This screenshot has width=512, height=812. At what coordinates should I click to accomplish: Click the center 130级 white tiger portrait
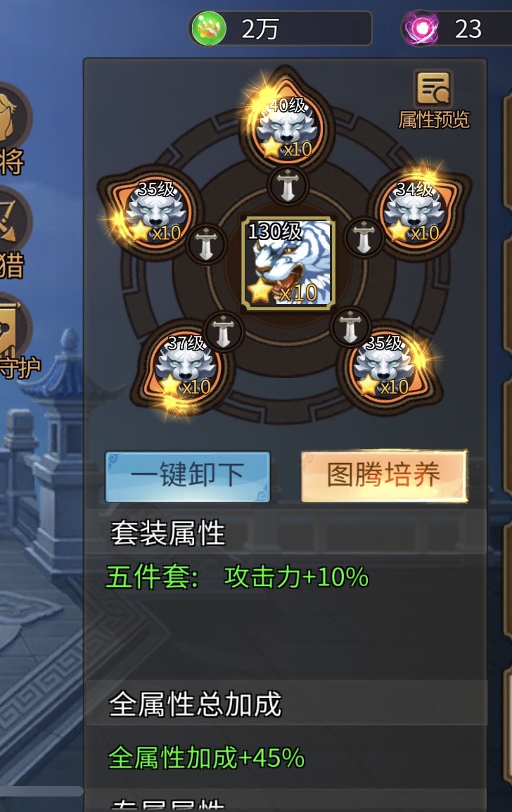pos(288,264)
